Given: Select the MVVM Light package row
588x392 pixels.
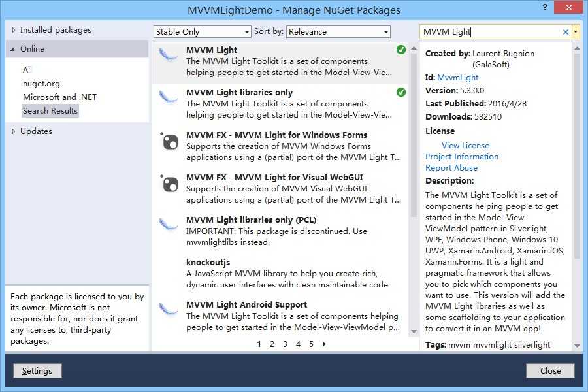Looking at the screenshot, I should (280, 63).
